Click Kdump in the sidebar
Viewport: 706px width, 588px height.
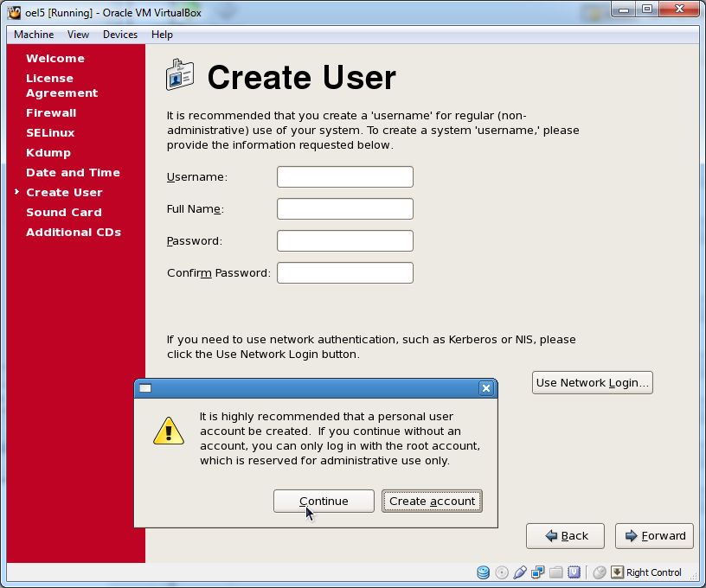click(48, 153)
